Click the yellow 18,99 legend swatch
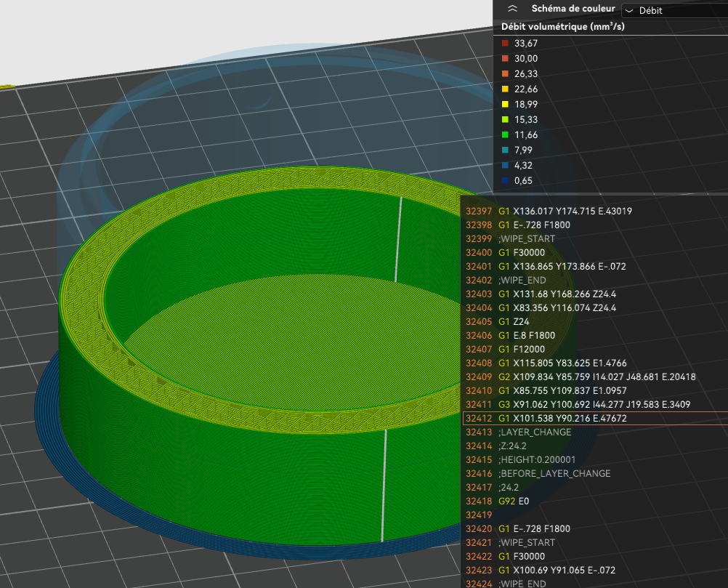728x588 pixels. click(506, 105)
